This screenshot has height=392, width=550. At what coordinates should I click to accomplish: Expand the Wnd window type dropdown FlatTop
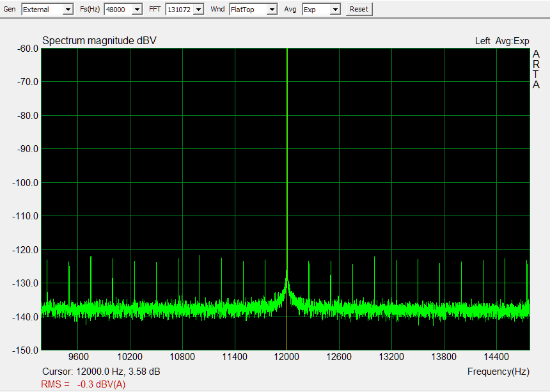(253, 10)
